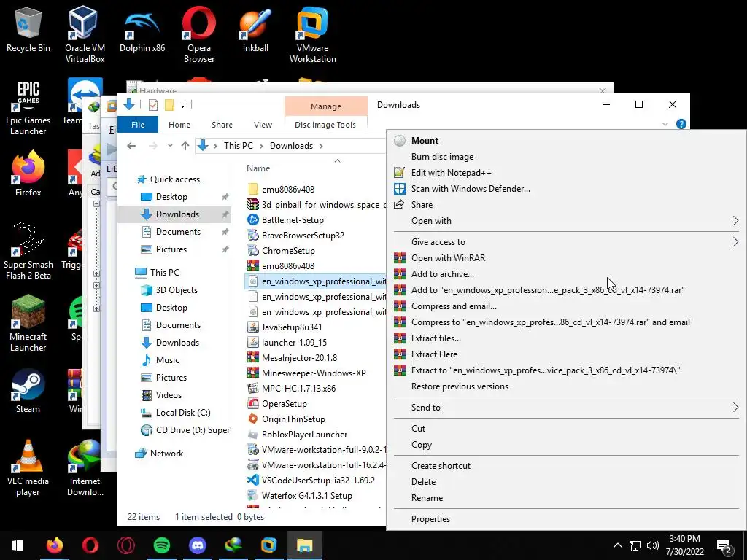The image size is (747, 560).
Task: Click the Firefox icon in the taskbar
Action: point(54,545)
